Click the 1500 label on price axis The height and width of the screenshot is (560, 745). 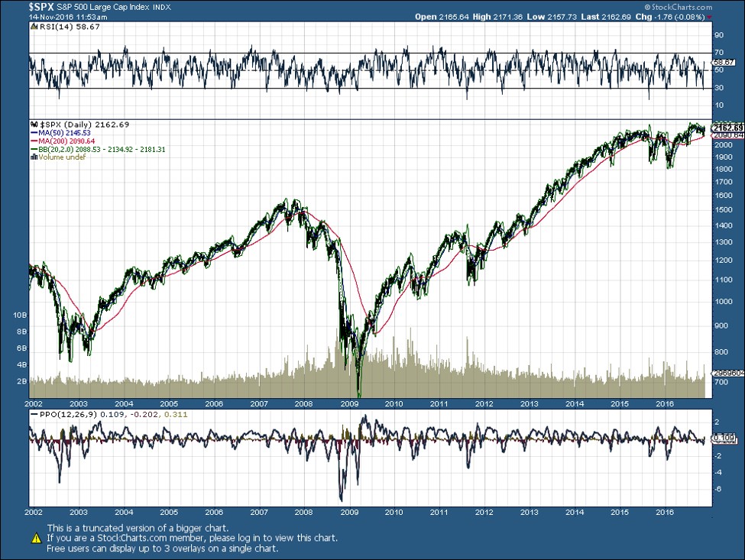pos(723,210)
